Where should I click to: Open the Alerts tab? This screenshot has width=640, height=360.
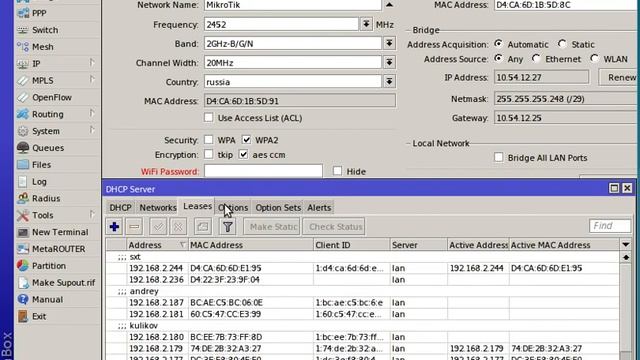(319, 207)
